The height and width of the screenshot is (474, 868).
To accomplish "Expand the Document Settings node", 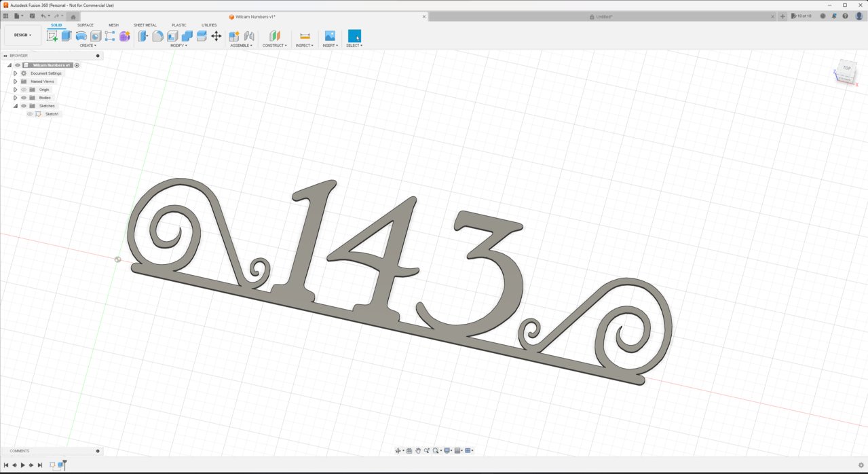I will pos(15,73).
